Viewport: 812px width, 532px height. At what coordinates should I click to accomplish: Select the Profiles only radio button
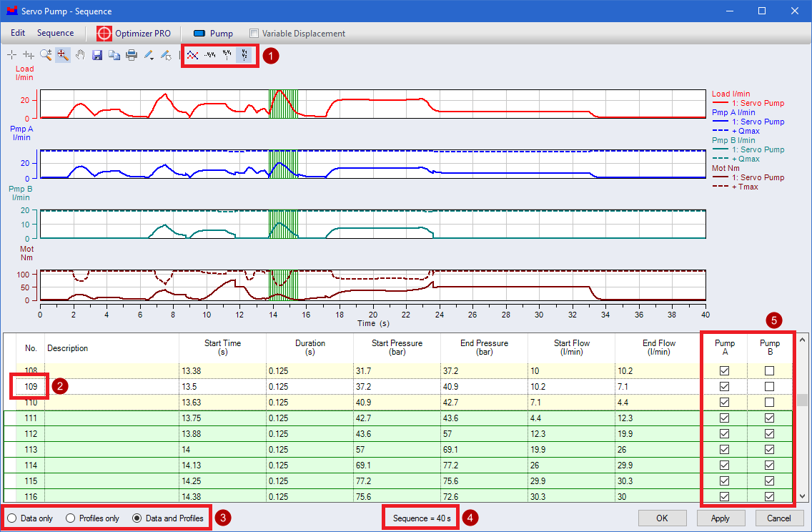(x=71, y=518)
